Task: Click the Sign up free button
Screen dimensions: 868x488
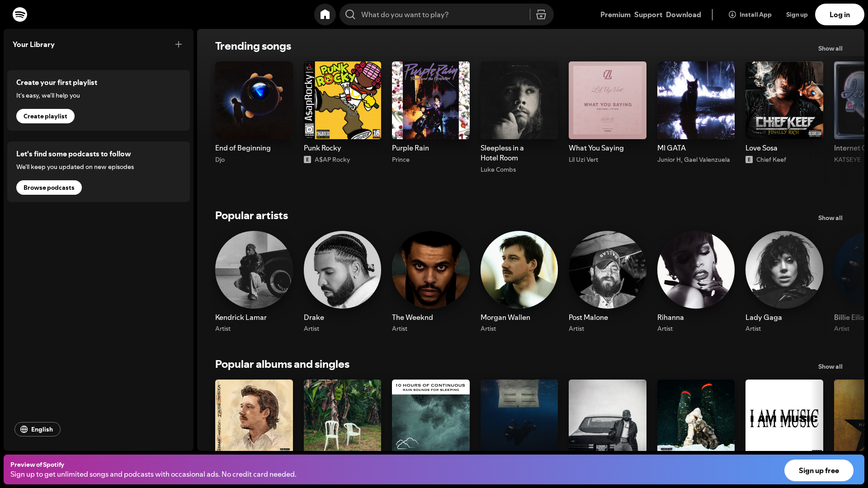Action: coord(819,470)
